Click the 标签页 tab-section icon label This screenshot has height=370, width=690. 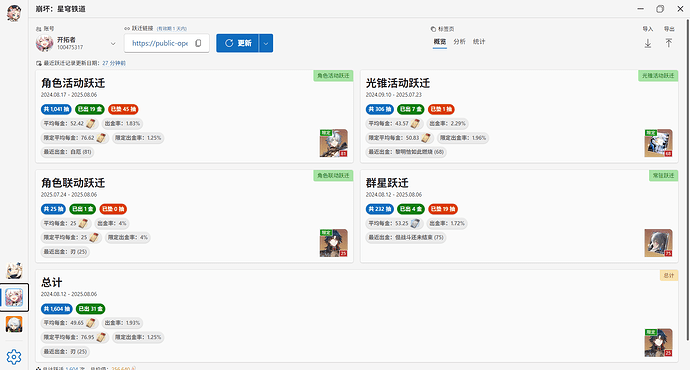(433, 29)
